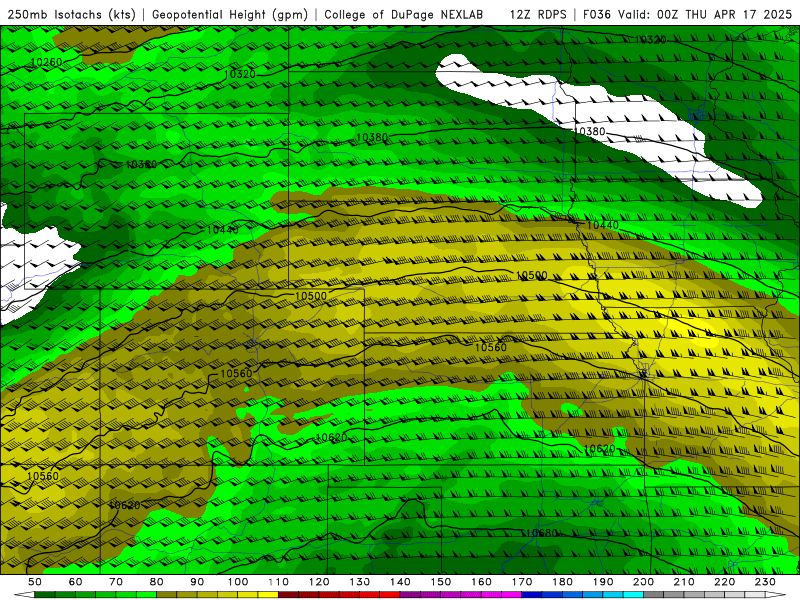800x600 pixels.
Task: Click the 90 knot colorbar label
Action: click(197, 582)
